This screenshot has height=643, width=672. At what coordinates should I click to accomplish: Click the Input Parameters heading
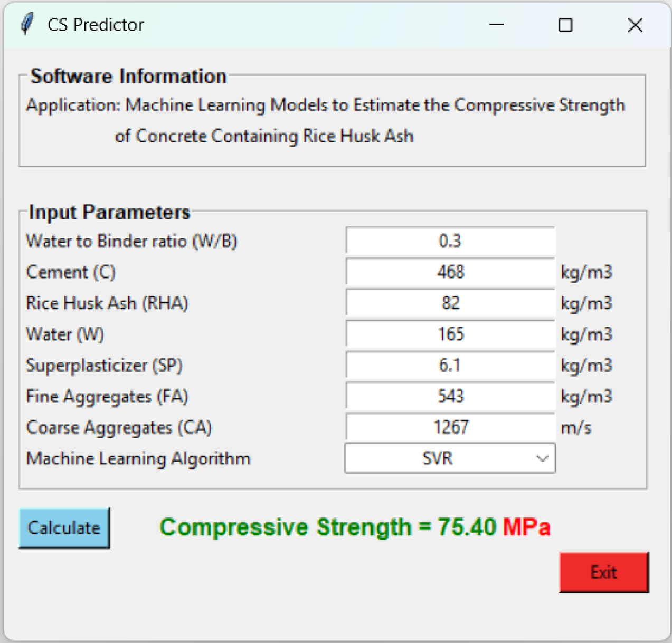[109, 212]
